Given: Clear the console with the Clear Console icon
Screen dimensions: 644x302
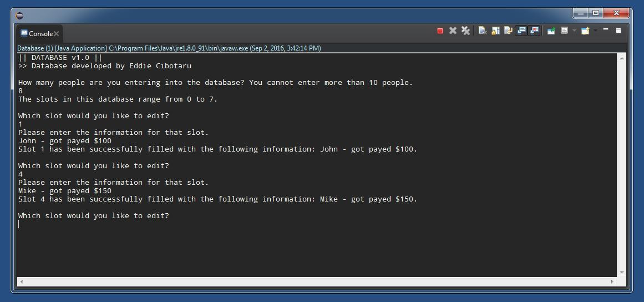Looking at the screenshot, I should tap(483, 31).
